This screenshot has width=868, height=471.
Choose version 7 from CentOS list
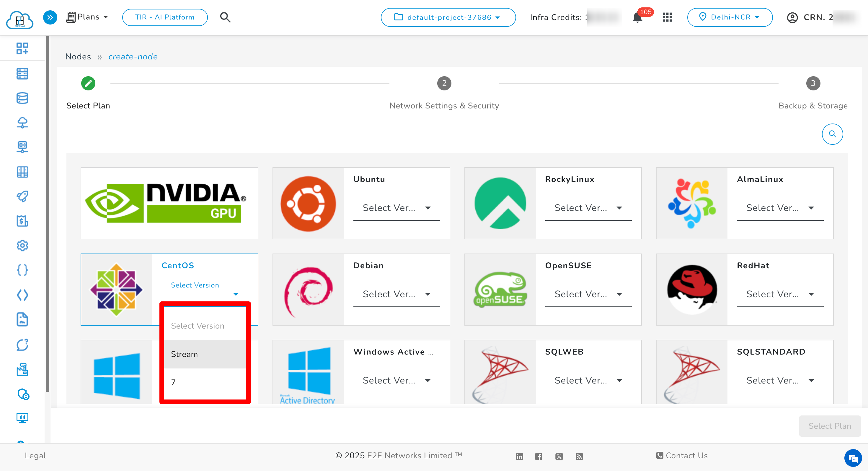click(205, 382)
